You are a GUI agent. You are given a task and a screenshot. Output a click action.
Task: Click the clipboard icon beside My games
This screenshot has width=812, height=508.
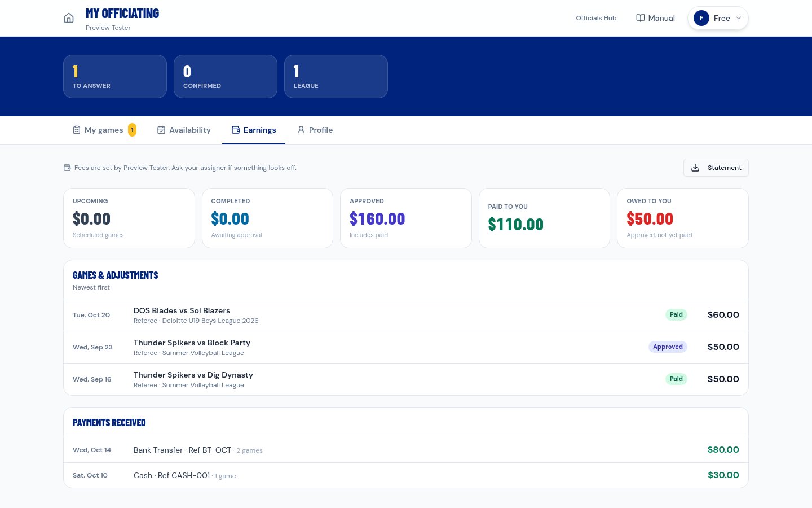pyautogui.click(x=77, y=130)
